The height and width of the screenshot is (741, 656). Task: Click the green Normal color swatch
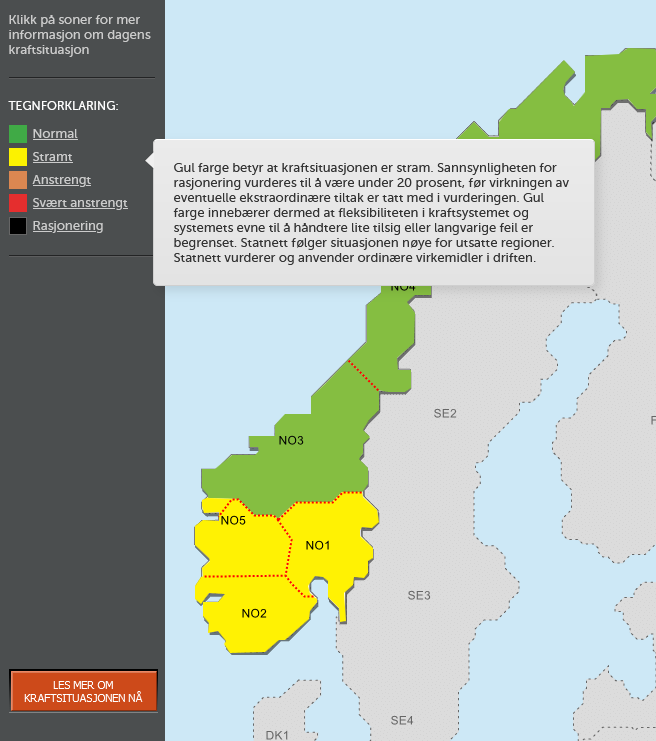18,134
